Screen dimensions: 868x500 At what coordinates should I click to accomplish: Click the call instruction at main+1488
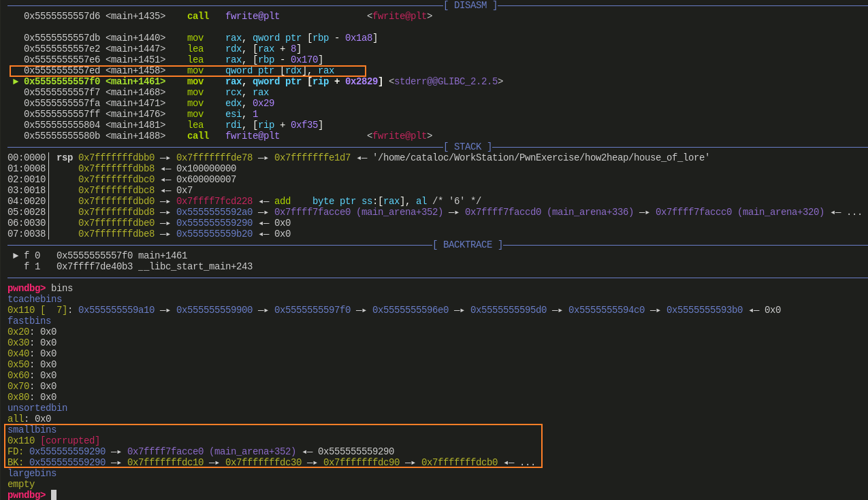[198, 136]
